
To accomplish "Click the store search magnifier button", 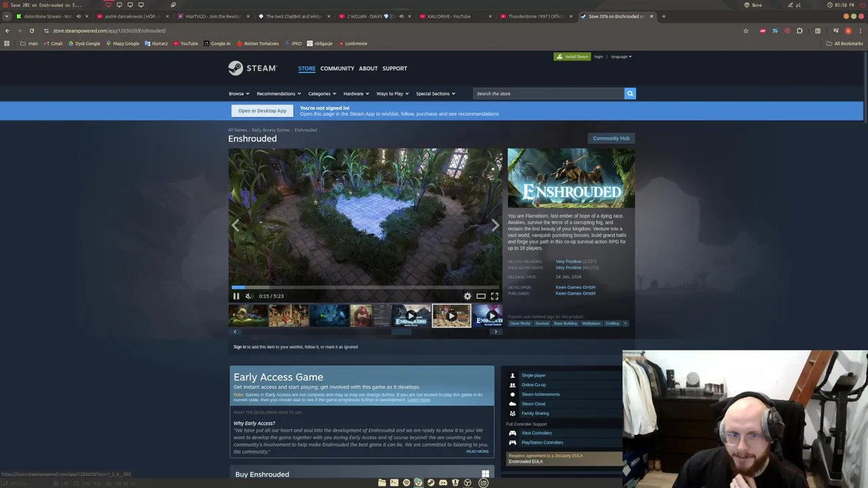I will point(630,94).
